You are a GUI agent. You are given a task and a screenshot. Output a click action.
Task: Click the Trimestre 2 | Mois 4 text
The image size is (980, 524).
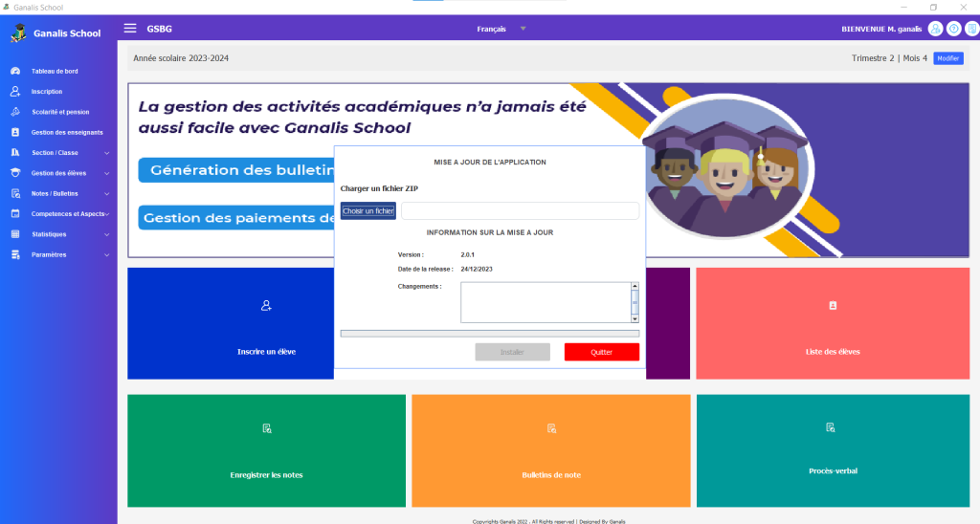click(889, 58)
